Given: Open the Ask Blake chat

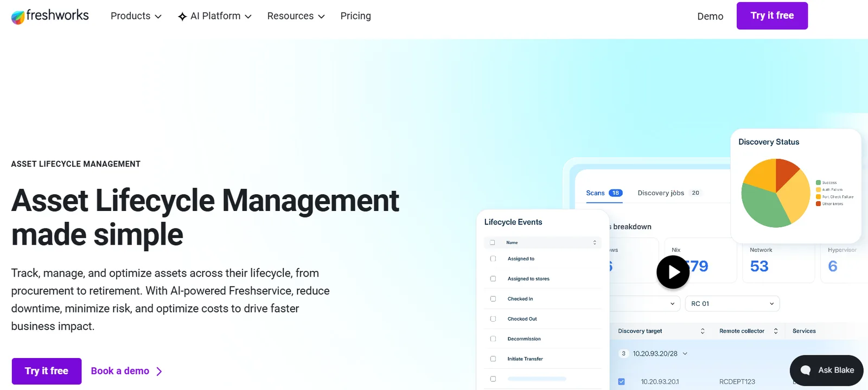Looking at the screenshot, I should (826, 370).
